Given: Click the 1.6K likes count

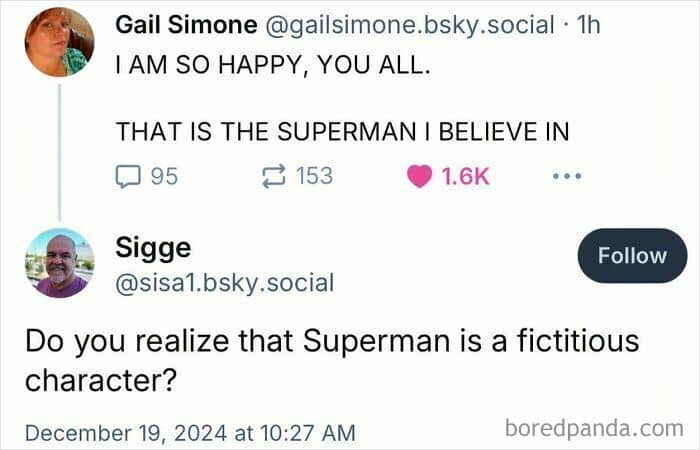Looking at the screenshot, I should click(x=466, y=177).
